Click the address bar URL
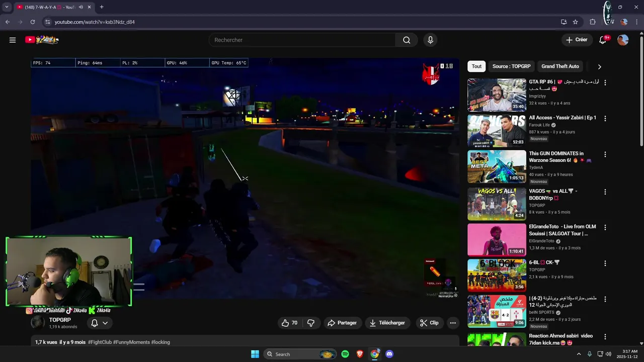Screen dimensions: 644x362 pos(95,22)
